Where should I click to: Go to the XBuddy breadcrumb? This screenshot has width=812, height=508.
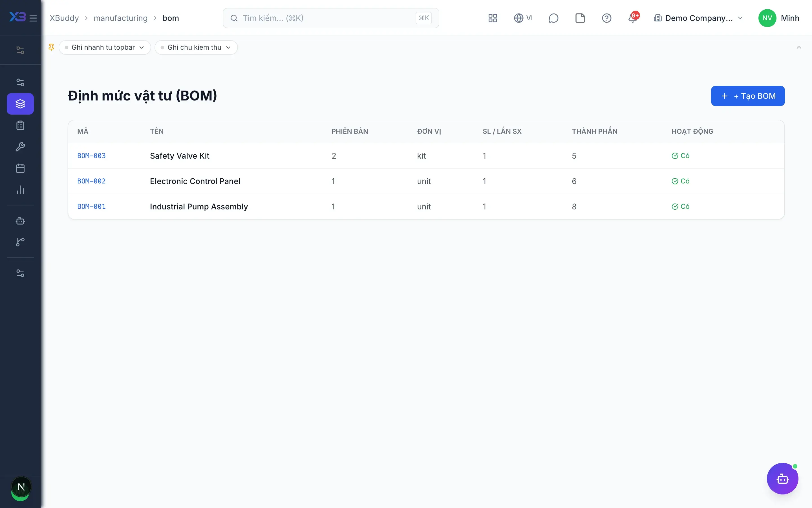(64, 18)
